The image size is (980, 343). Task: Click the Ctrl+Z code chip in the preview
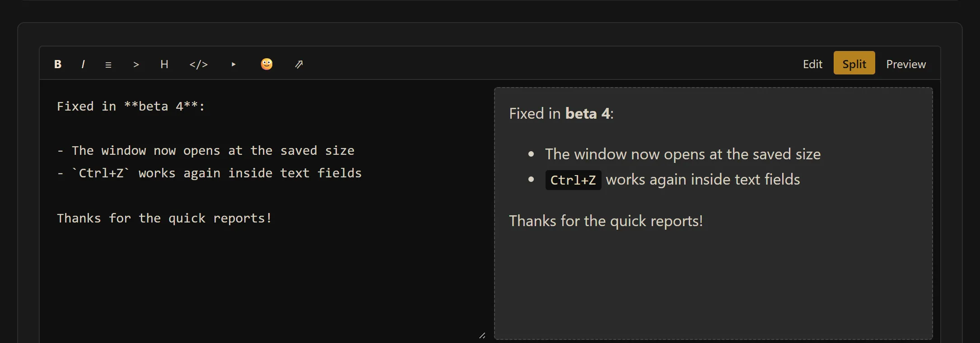(573, 180)
